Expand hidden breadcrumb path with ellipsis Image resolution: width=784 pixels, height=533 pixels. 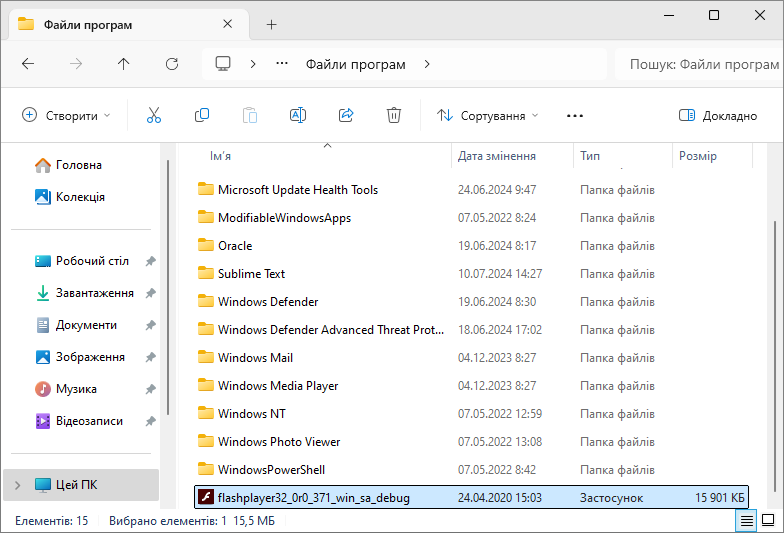click(282, 64)
